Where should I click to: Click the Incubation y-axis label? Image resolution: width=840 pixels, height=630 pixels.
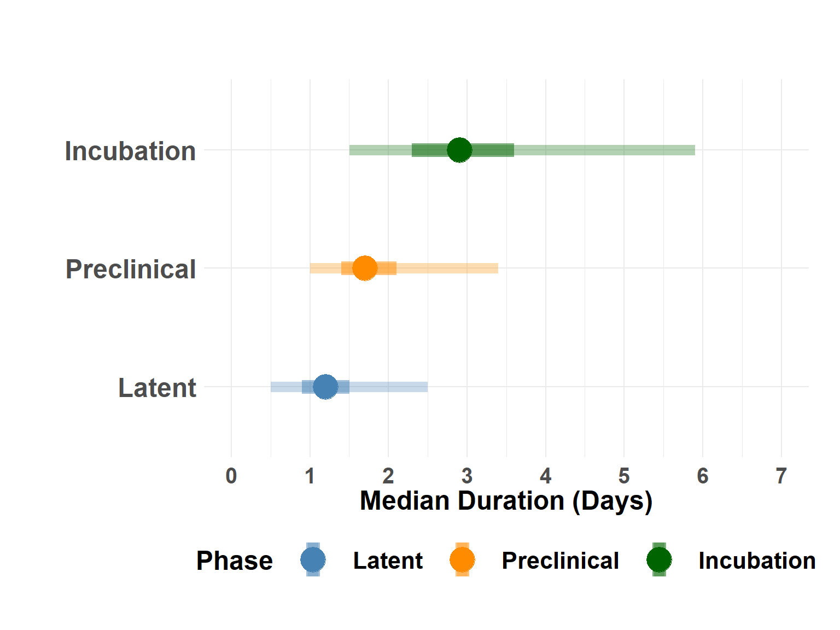[x=130, y=151]
